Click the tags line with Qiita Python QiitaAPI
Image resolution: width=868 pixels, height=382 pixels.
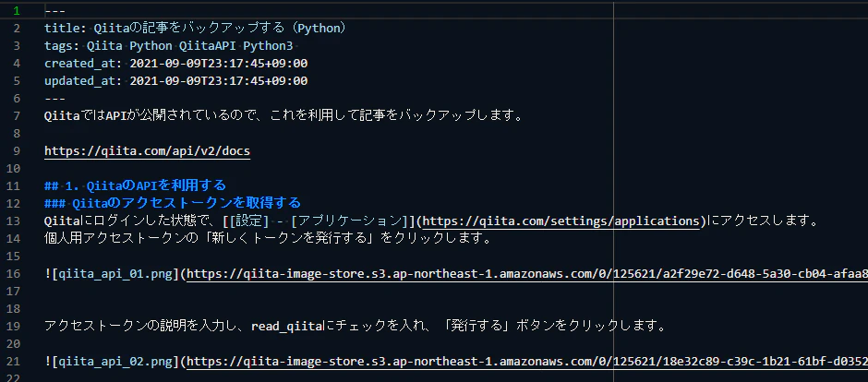tap(169, 46)
